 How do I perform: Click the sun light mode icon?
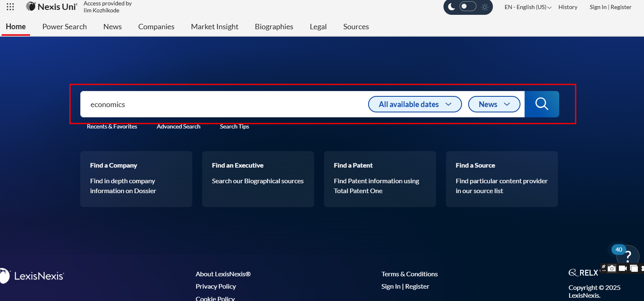(485, 7)
